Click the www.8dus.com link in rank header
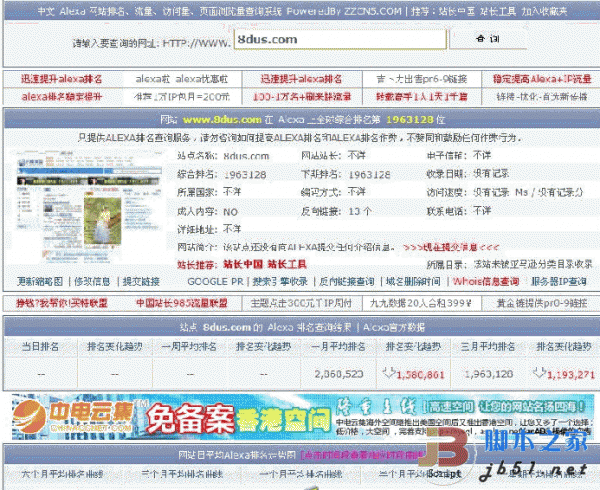Image resolution: width=600 pixels, height=490 pixels. tap(222, 120)
